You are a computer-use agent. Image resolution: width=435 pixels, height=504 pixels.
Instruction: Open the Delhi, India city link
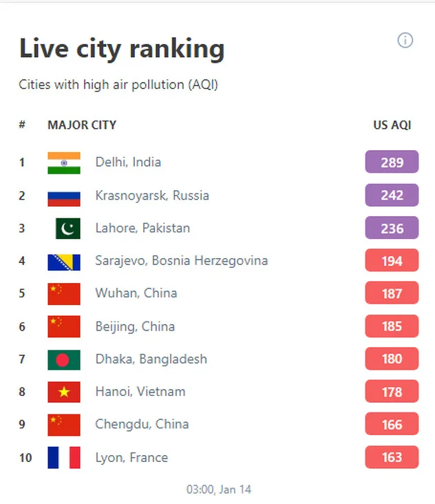pos(128,162)
